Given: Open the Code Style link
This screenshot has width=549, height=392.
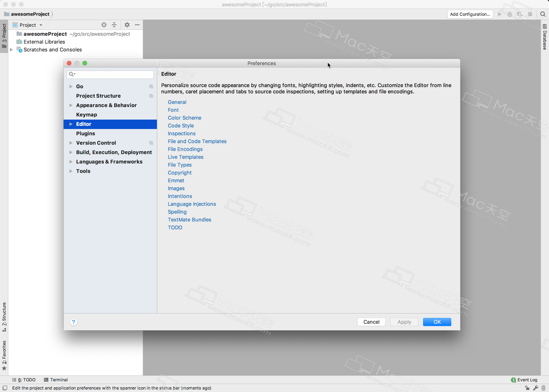Looking at the screenshot, I should [181, 125].
